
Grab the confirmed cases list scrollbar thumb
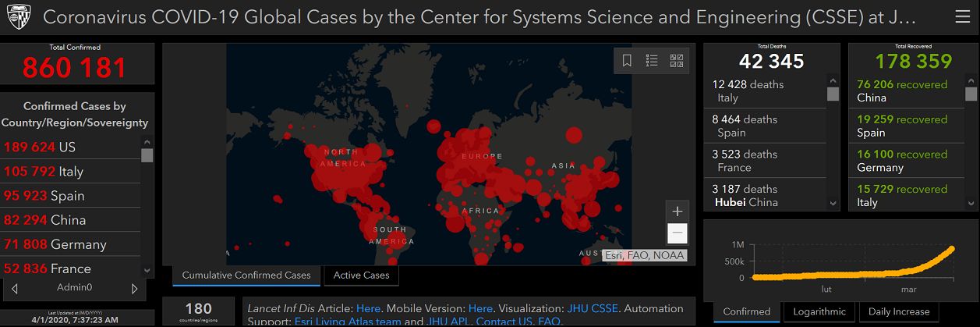[147, 155]
